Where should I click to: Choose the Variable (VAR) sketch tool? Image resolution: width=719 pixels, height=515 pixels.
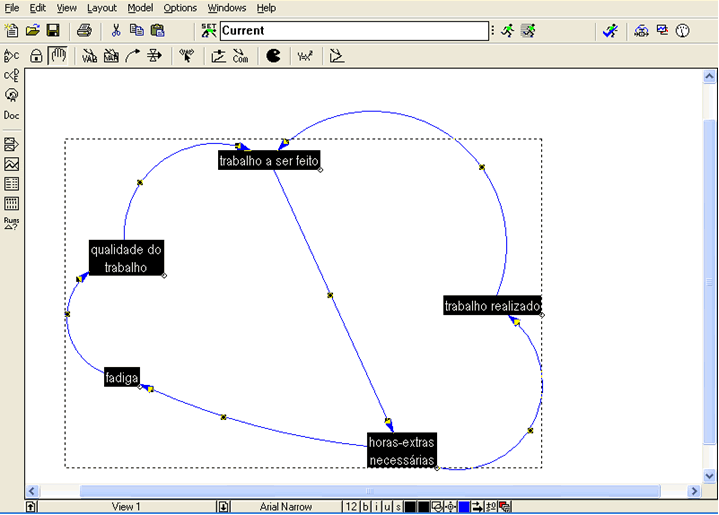[89, 56]
